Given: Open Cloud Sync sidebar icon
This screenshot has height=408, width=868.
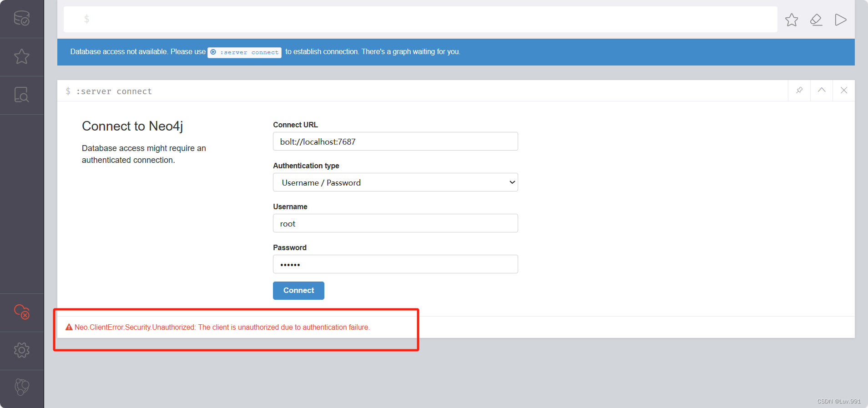Looking at the screenshot, I should tap(22, 312).
